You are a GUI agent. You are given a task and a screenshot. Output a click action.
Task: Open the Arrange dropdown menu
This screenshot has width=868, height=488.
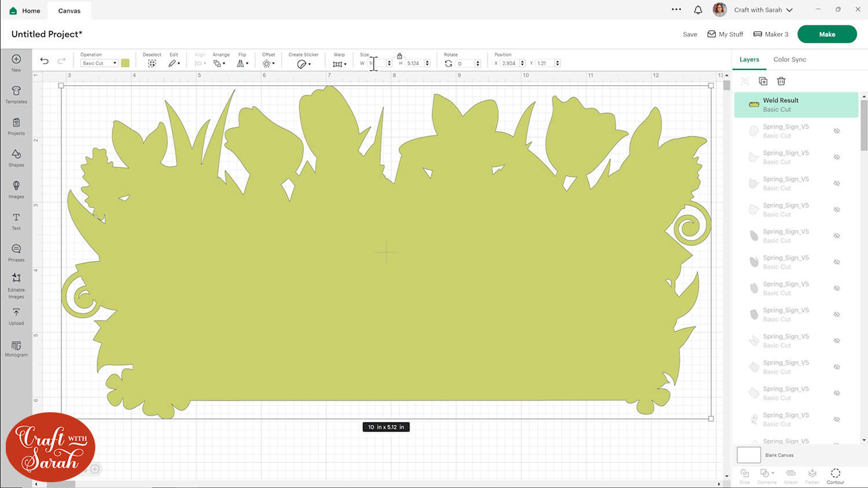[x=220, y=63]
